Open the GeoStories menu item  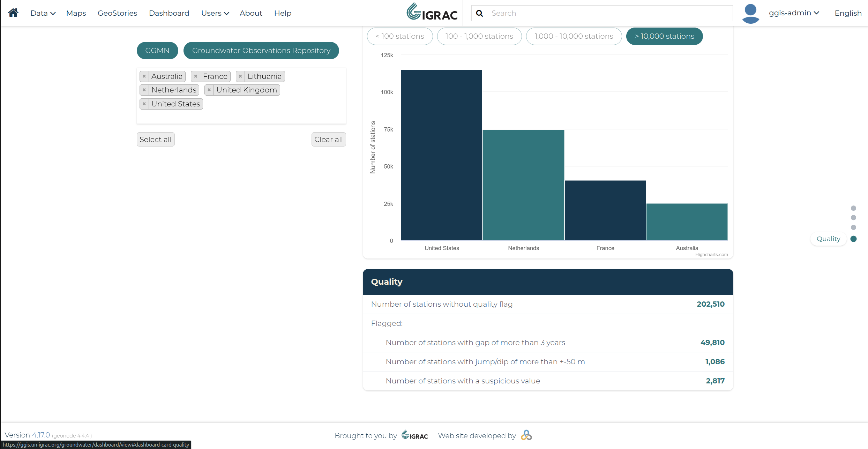click(x=117, y=13)
